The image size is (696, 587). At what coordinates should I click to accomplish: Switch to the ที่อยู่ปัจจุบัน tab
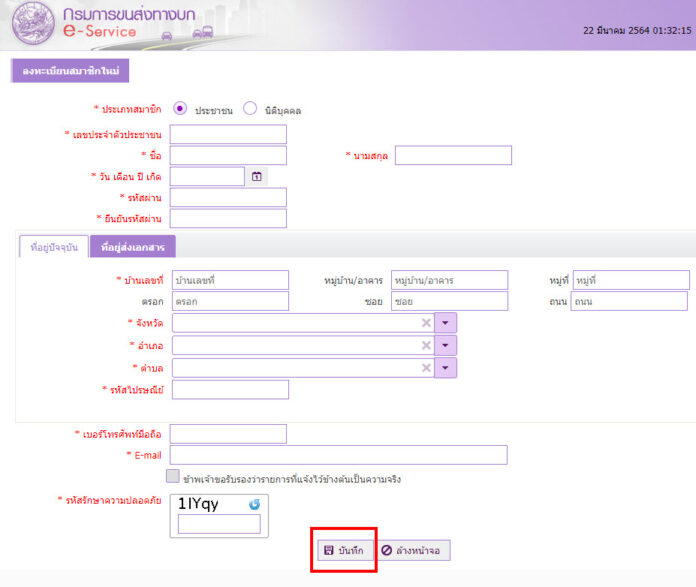[x=53, y=246]
